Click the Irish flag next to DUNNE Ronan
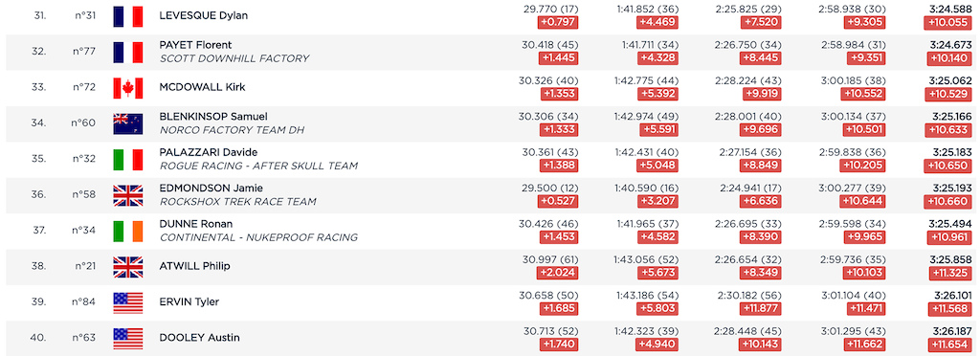This screenshot has height=356, width=980. click(x=128, y=231)
